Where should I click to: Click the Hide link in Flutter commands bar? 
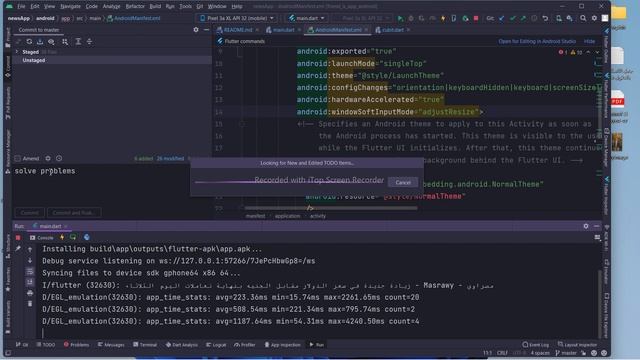click(589, 41)
